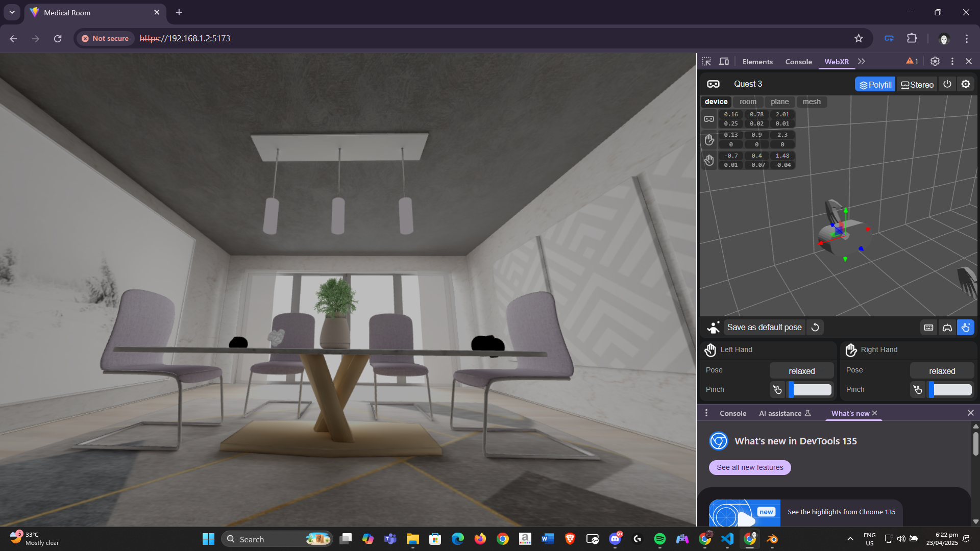
Task: Click Save as default pose
Action: [764, 328]
